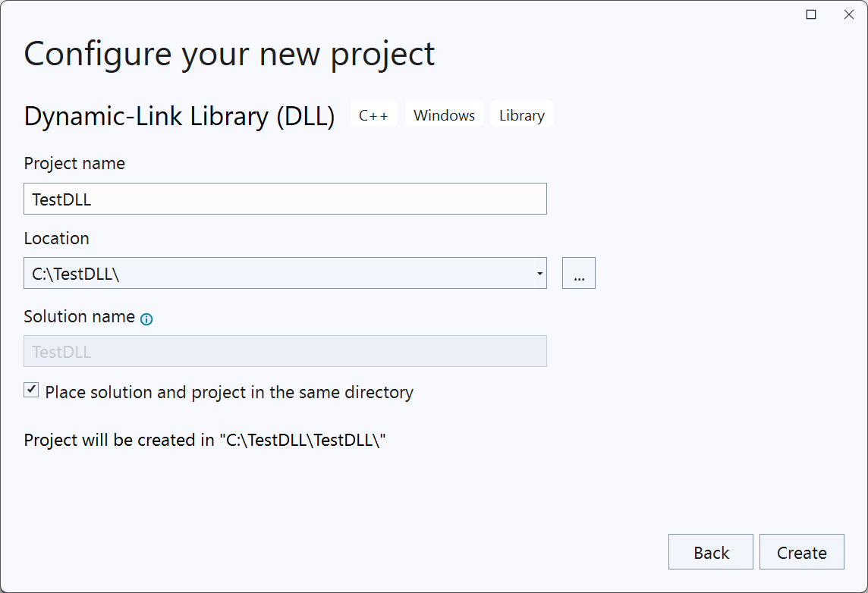Click into the Project name text field

point(285,199)
